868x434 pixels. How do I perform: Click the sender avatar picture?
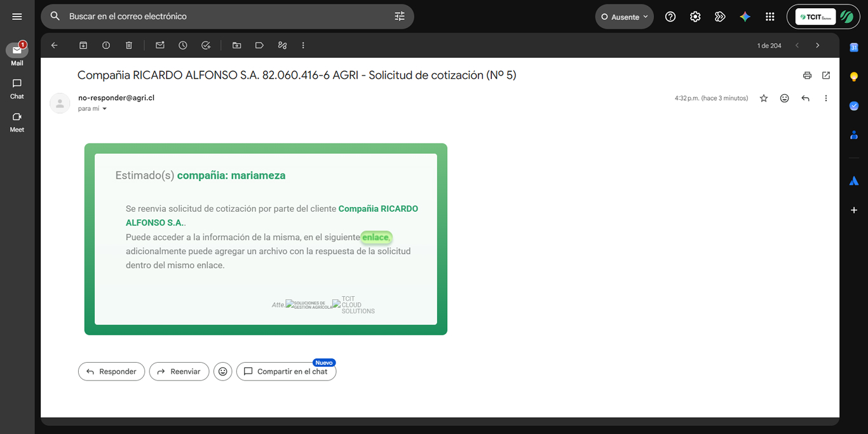tap(60, 103)
